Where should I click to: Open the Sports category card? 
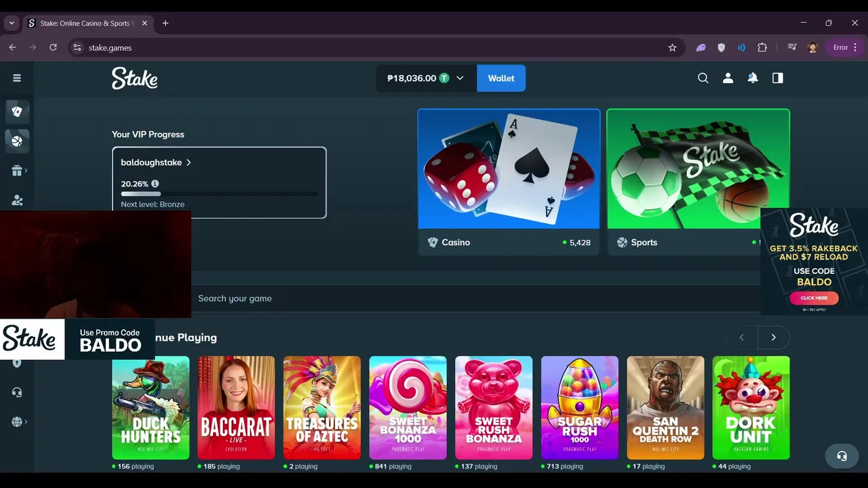pos(698,182)
